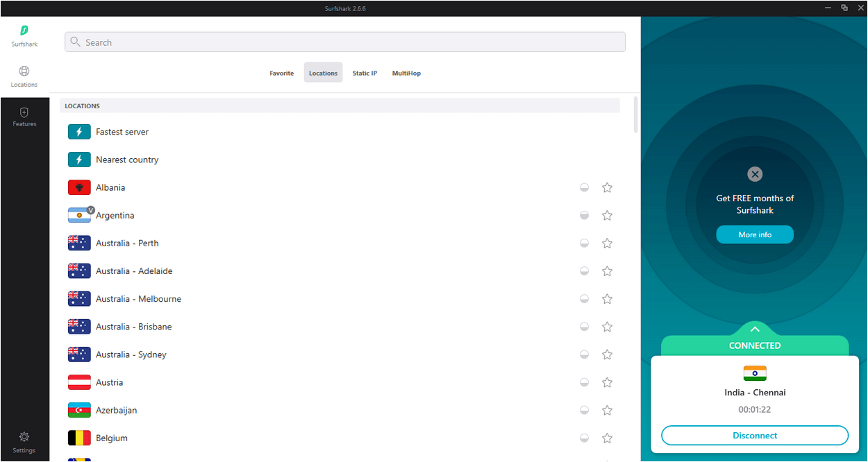Viewport: 868px width, 462px height.
Task: Star Australia - Adelaide as favorite
Action: pyautogui.click(x=608, y=271)
